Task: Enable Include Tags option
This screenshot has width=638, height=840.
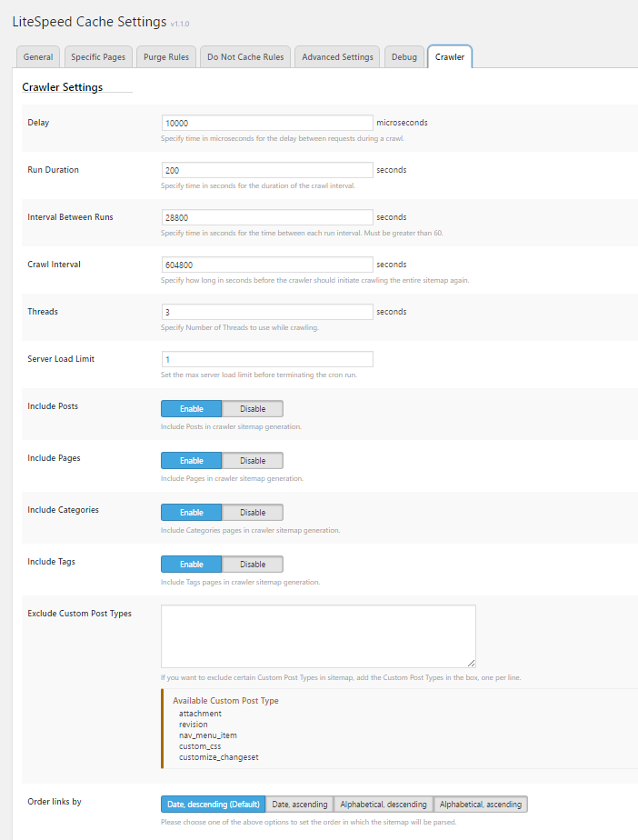Action: pyautogui.click(x=191, y=565)
